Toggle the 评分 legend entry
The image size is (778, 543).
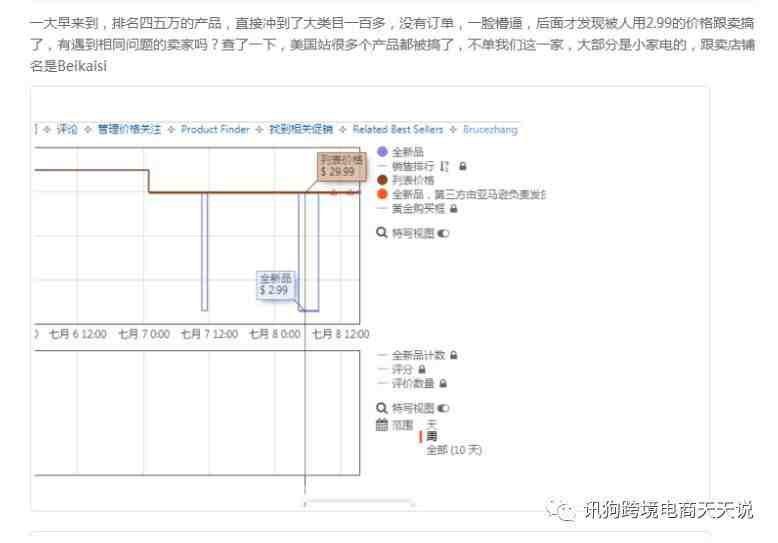coord(402,369)
